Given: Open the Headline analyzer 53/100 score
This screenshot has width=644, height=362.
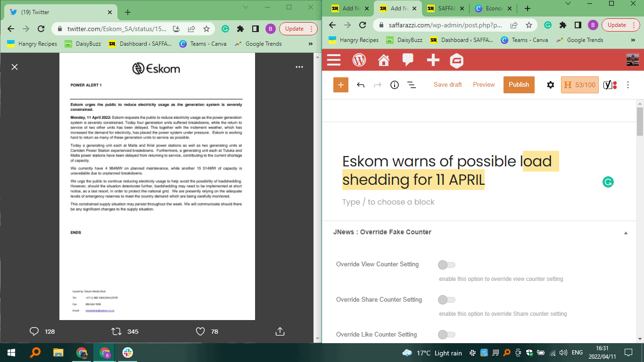Looking at the screenshot, I should 580,85.
